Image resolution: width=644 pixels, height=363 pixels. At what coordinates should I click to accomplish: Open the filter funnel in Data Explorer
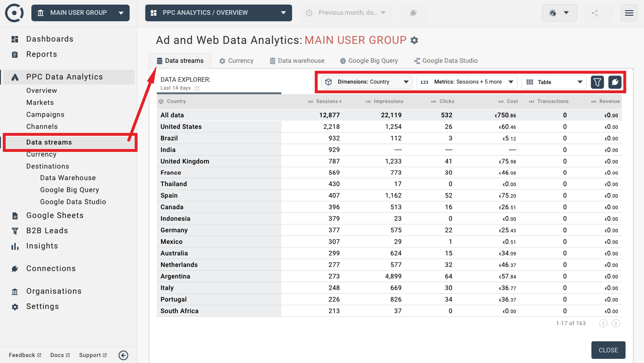tap(597, 82)
